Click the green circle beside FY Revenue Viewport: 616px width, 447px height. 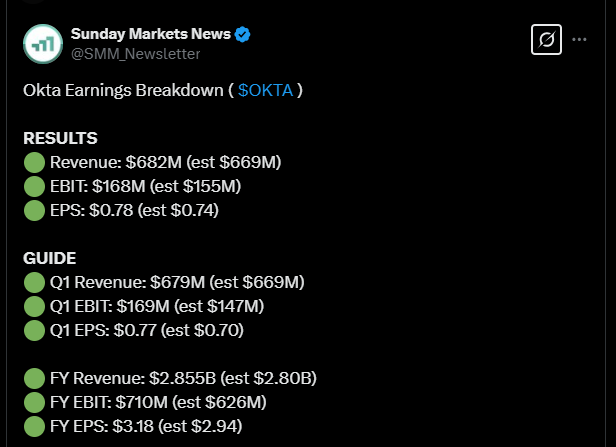click(34, 378)
